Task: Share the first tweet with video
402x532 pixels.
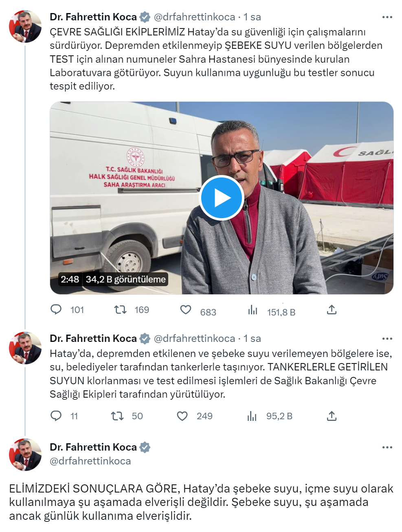Action: (332, 310)
